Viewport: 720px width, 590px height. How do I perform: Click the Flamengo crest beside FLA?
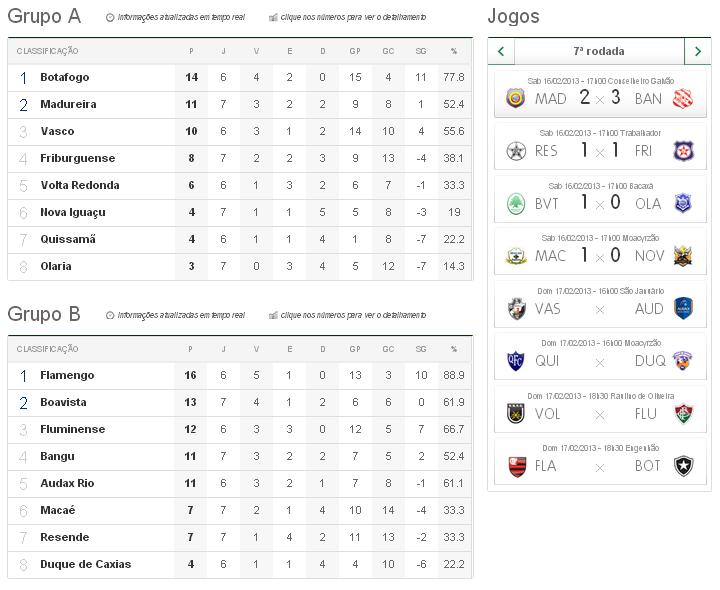pos(516,466)
